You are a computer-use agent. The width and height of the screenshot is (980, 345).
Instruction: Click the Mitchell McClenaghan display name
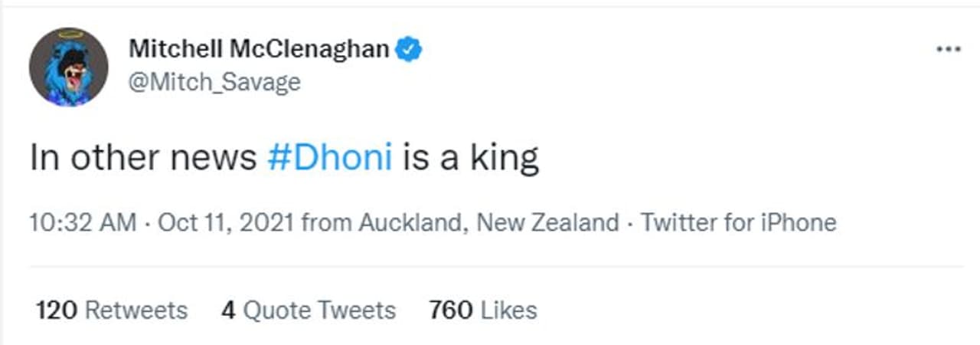[259, 49]
